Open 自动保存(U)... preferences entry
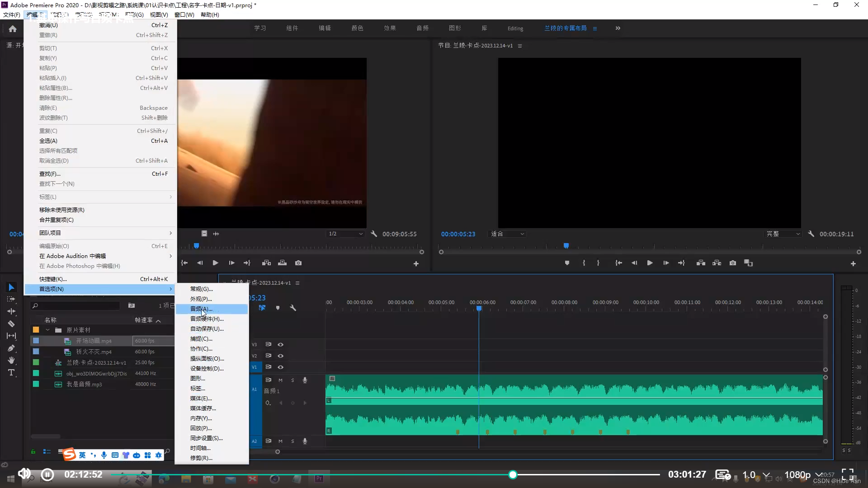This screenshot has height=488, width=868. [212, 329]
